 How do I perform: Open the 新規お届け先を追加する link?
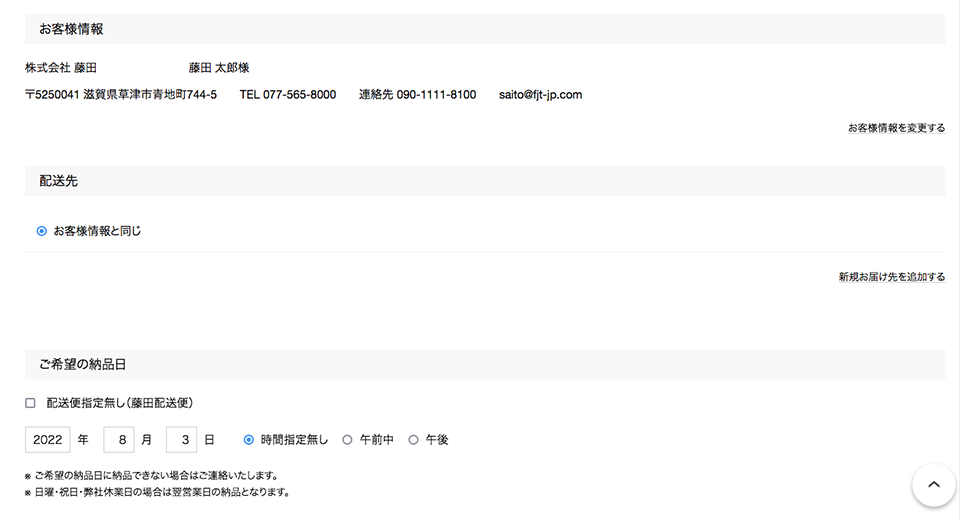pos(891,277)
